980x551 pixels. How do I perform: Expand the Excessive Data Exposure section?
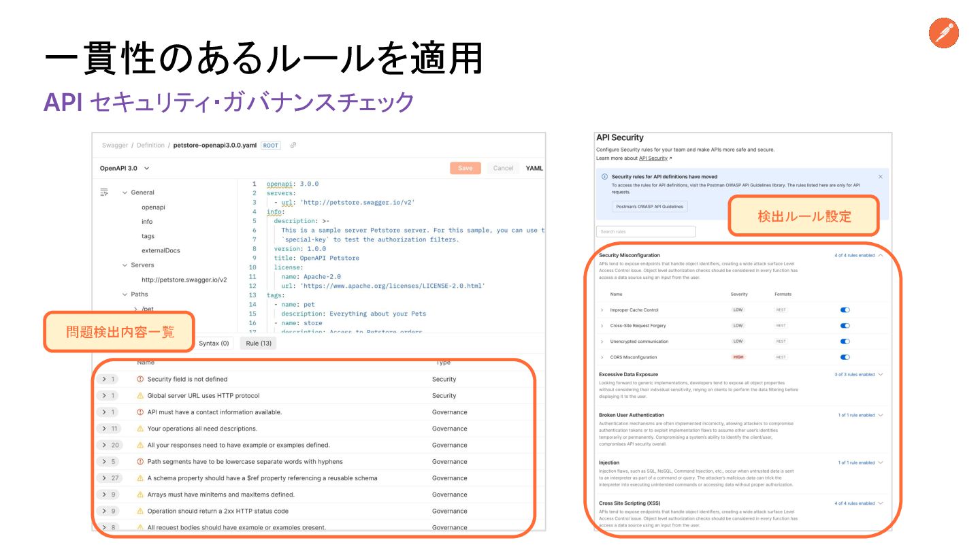click(x=881, y=374)
